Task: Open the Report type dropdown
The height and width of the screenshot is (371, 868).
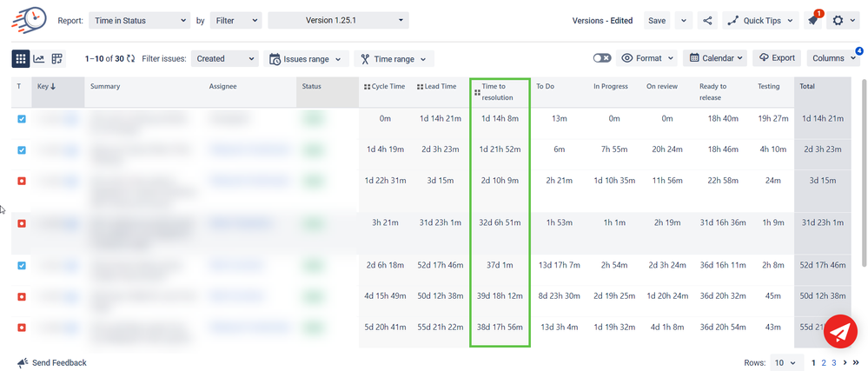Action: pyautogui.click(x=140, y=21)
